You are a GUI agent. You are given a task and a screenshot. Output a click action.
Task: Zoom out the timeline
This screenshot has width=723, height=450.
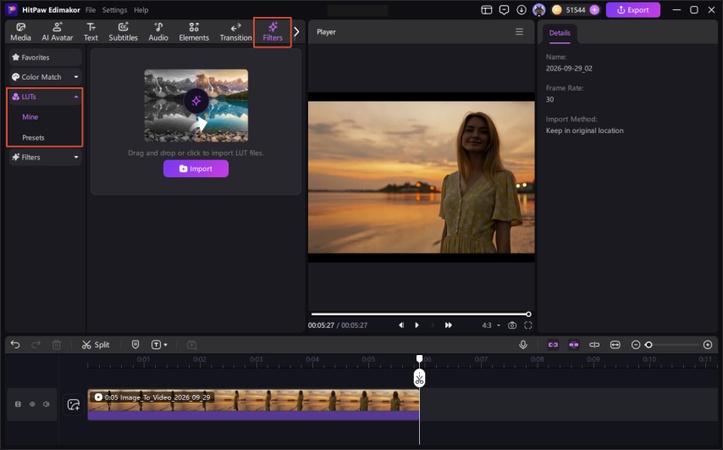(x=635, y=344)
